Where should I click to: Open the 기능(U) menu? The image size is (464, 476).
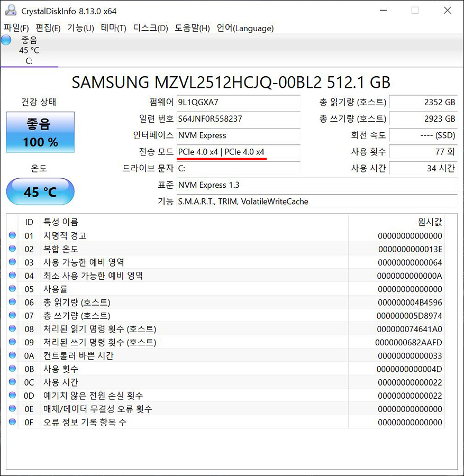pos(80,28)
